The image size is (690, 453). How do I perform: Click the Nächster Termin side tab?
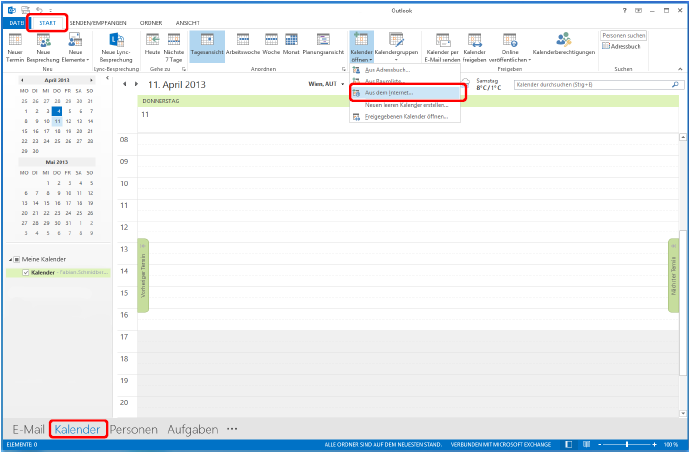[x=673, y=276]
